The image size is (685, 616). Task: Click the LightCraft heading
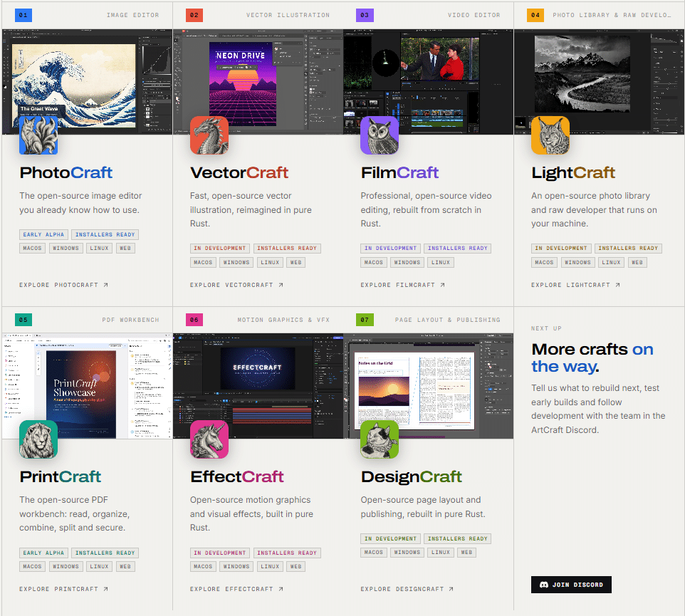click(573, 172)
